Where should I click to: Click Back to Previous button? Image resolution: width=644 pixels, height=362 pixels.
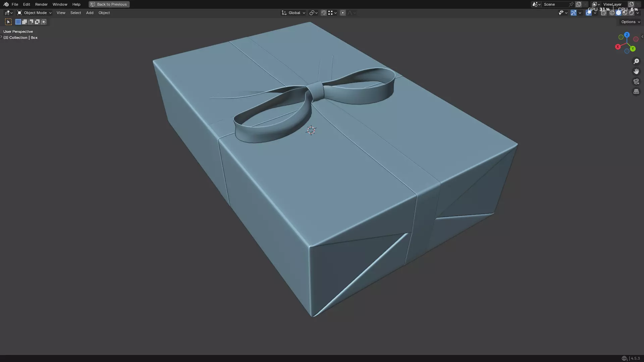(x=109, y=4)
